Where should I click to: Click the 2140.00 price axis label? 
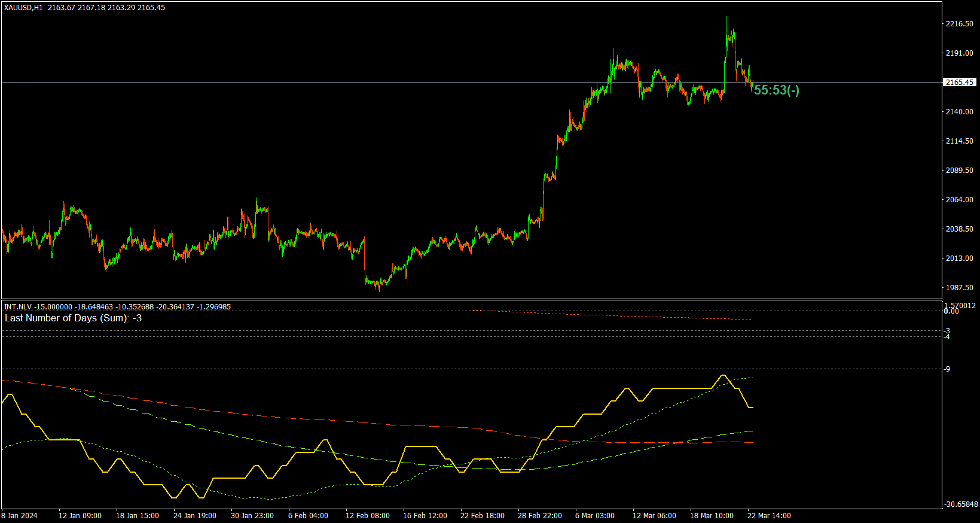coord(959,112)
